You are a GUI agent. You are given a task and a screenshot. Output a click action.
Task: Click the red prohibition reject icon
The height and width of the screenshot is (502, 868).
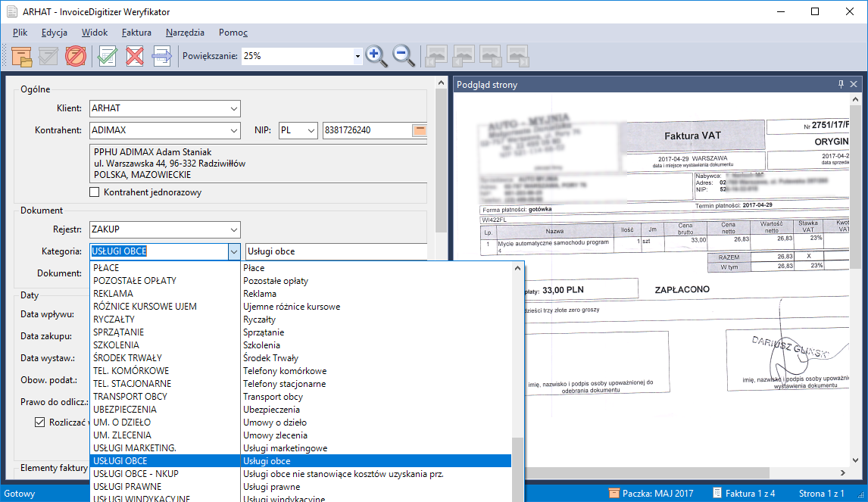76,56
